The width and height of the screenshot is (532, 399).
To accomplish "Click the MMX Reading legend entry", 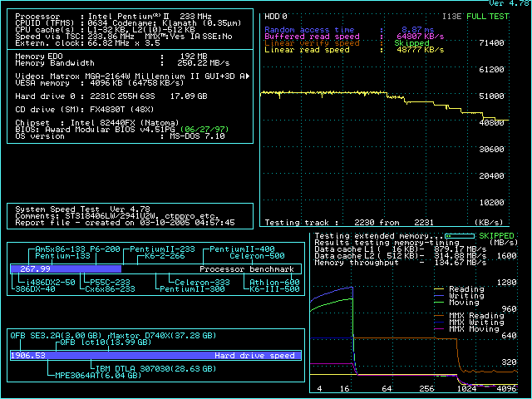I will point(475,316).
